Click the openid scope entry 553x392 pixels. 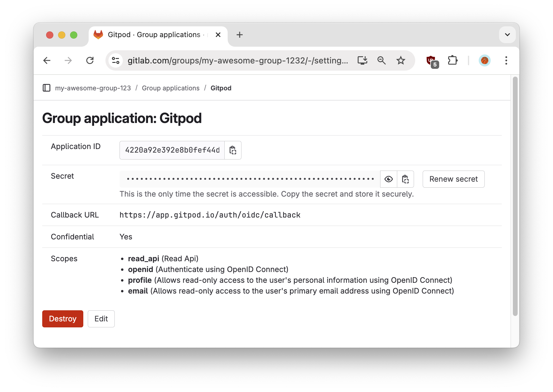[208, 269]
